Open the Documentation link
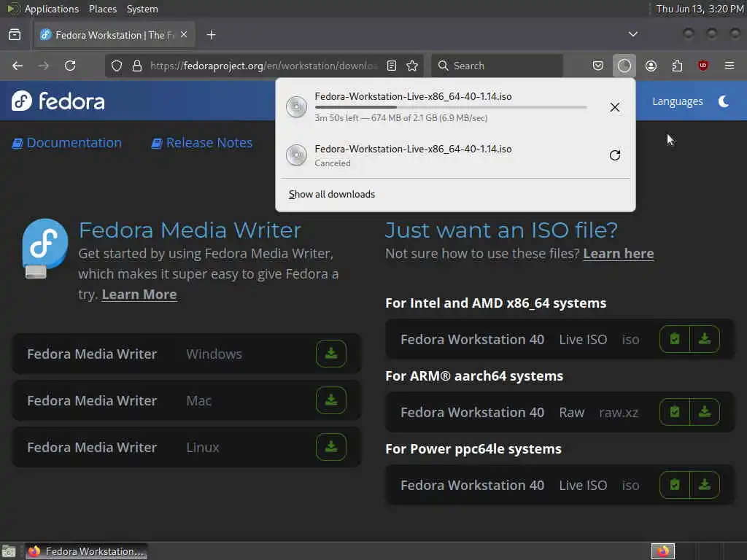Viewport: 747px width, 560px height. pos(66,143)
